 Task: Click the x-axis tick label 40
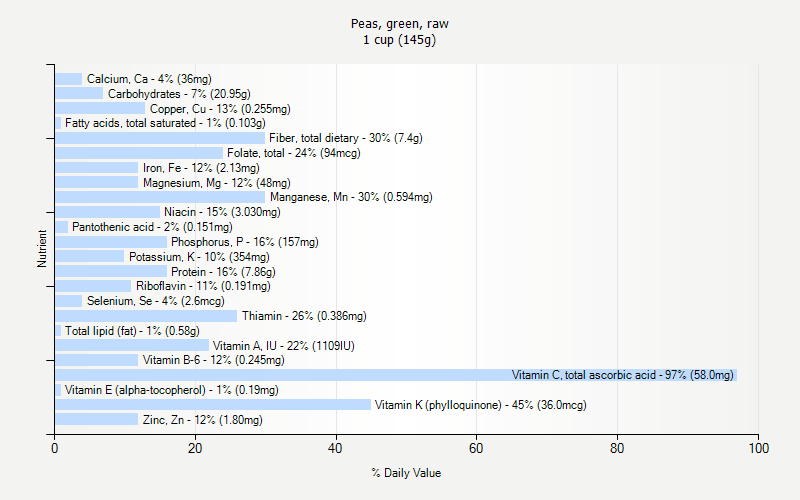point(335,448)
